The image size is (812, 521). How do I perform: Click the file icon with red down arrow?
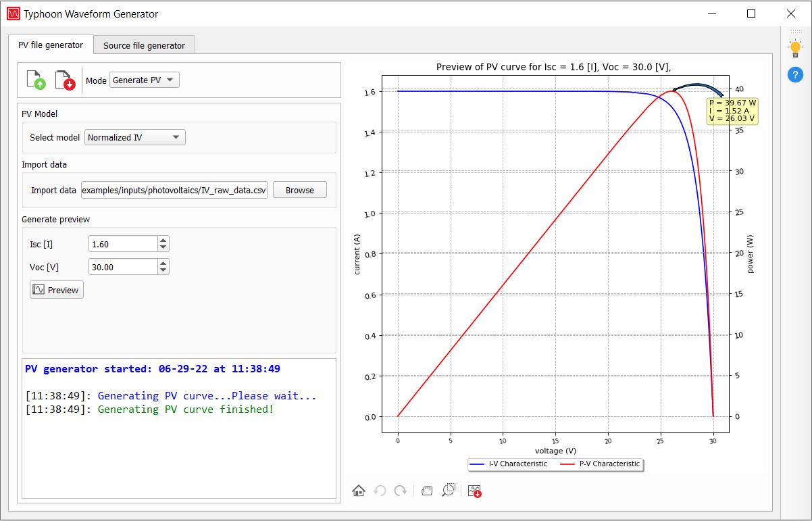(65, 80)
